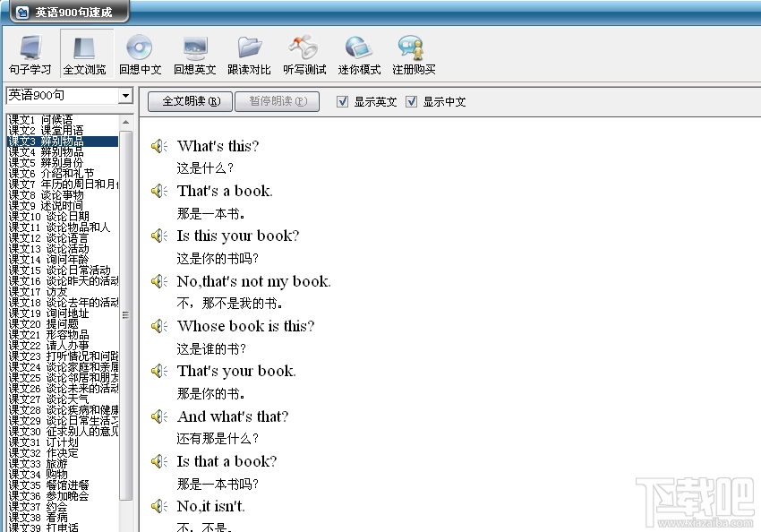The image size is (761, 532).
Task: Play audio for "That's a book."
Action: [158, 191]
